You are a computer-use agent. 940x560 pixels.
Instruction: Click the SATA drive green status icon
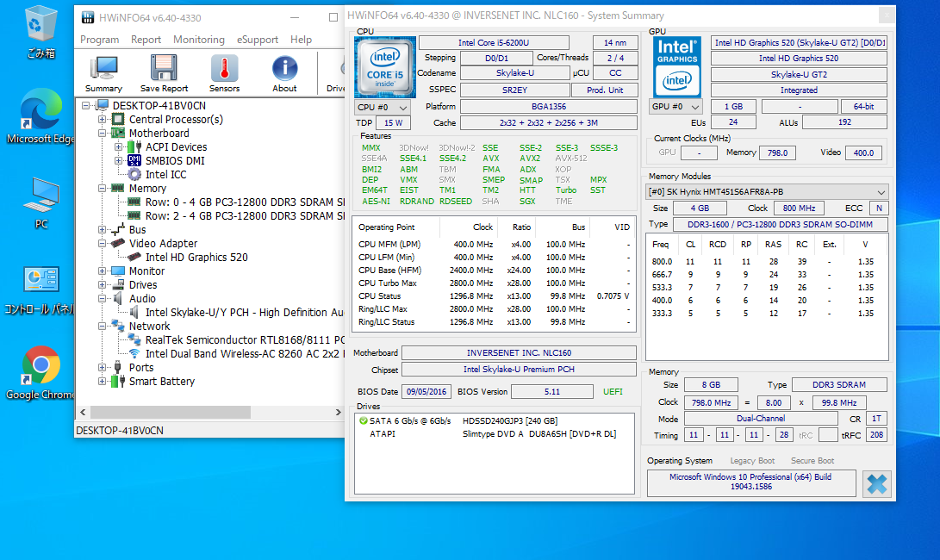(x=363, y=421)
